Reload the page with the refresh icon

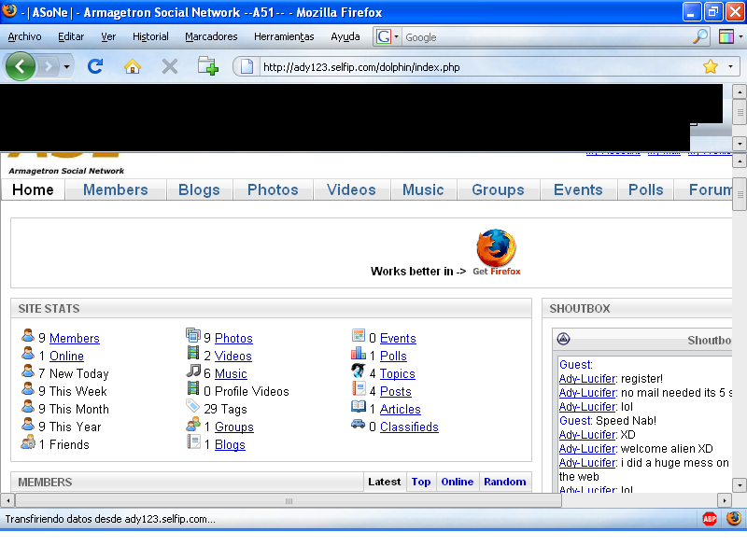(94, 66)
